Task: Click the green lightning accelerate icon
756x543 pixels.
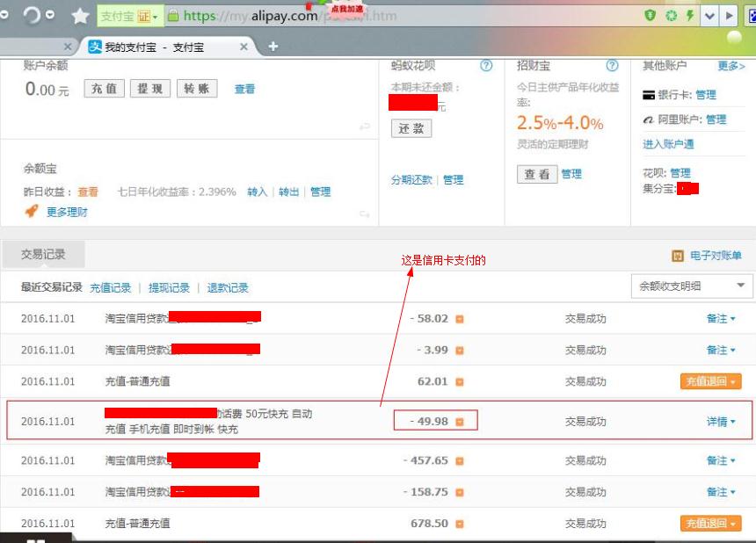Action: click(690, 16)
